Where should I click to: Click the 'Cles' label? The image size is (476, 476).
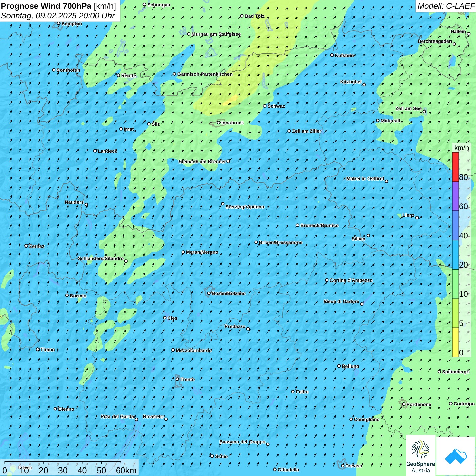click(x=172, y=318)
